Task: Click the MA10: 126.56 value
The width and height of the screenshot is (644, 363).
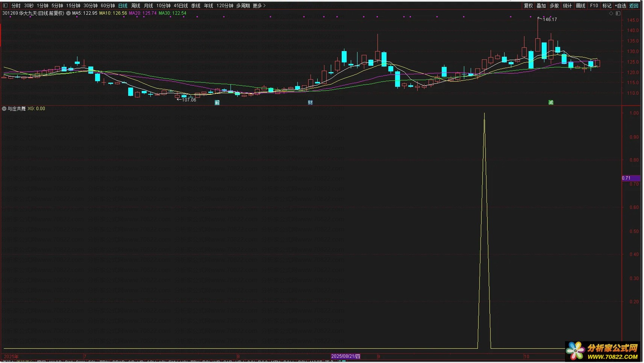Action: coord(113,13)
